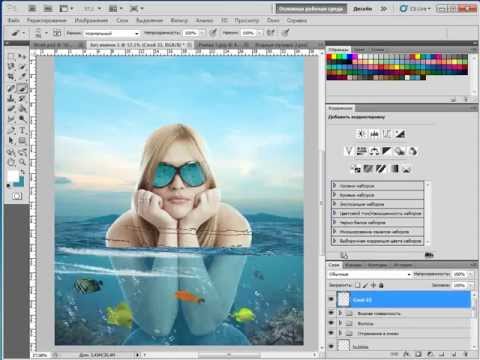Select the Move tool
480x360 pixels.
click(22, 56)
